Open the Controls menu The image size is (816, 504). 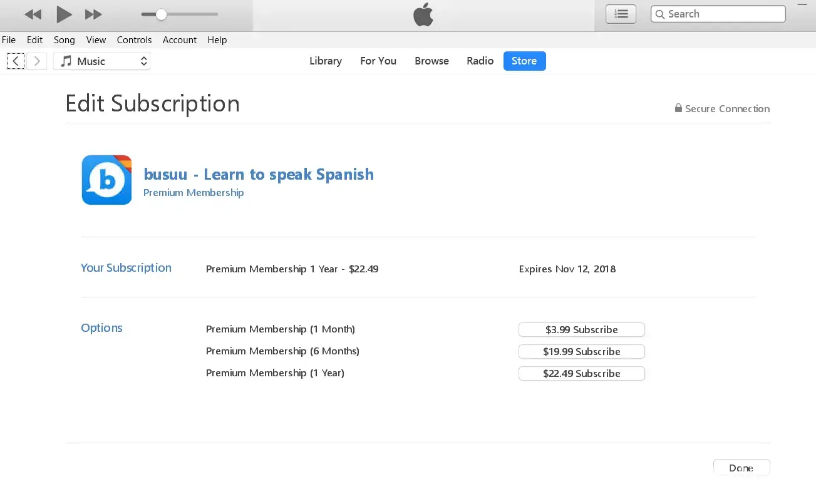point(134,40)
